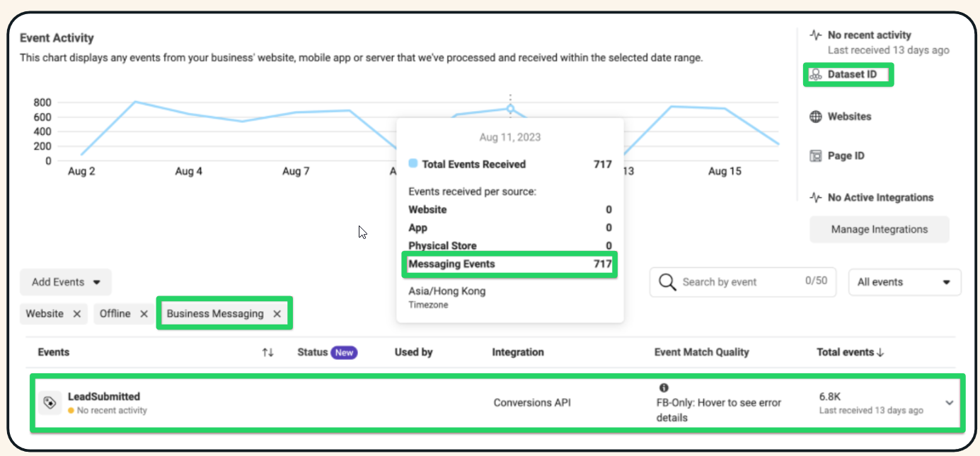
Task: Click the Event Match Quality info icon
Action: click(664, 388)
